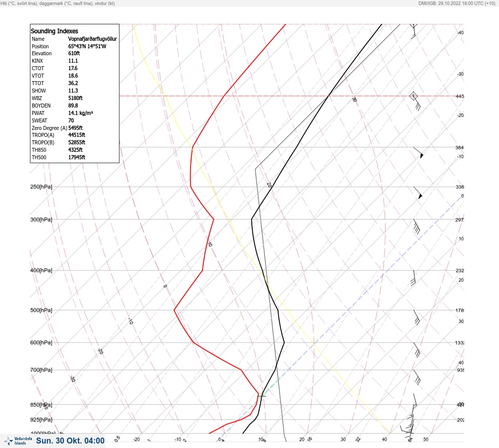Screen dimensions: 499x448
Task: Click the TROPO(B) value 52855ft
Action: point(77,142)
